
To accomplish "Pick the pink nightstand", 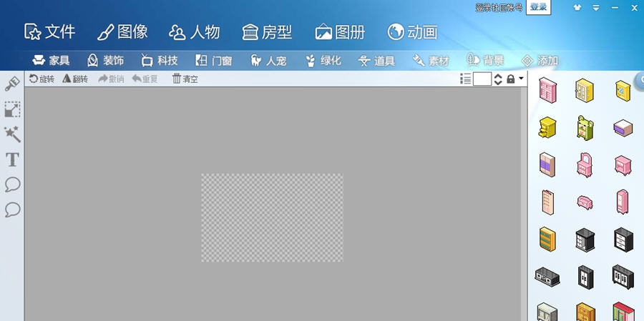I will [623, 165].
